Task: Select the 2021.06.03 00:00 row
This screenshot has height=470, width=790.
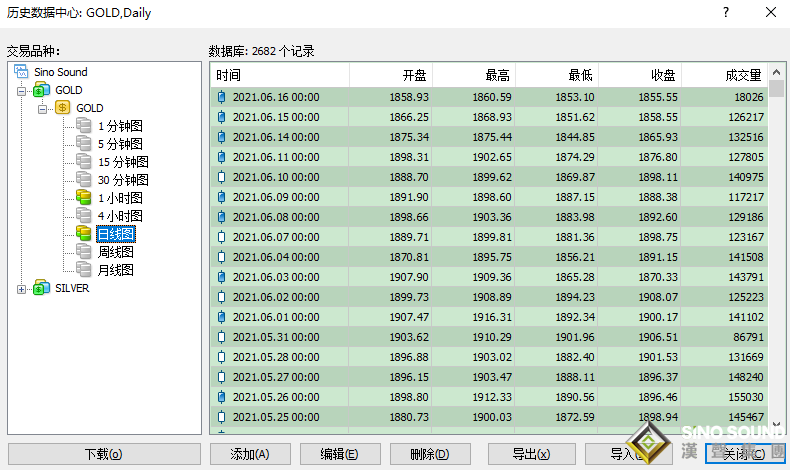Action: coord(489,277)
